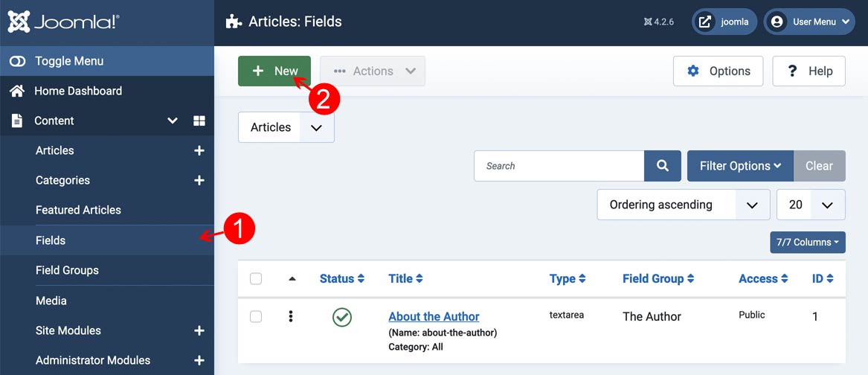Image resolution: width=868 pixels, height=375 pixels.
Task: Go to Home Dashboard in sidebar
Action: (x=77, y=91)
